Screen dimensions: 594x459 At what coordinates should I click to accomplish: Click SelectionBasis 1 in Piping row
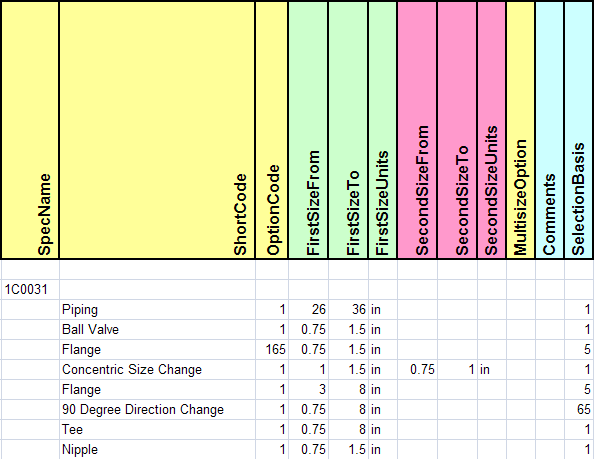[x=579, y=310]
